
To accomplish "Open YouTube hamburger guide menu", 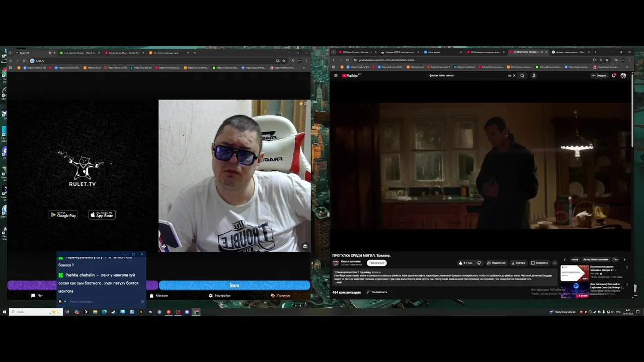I will [336, 76].
